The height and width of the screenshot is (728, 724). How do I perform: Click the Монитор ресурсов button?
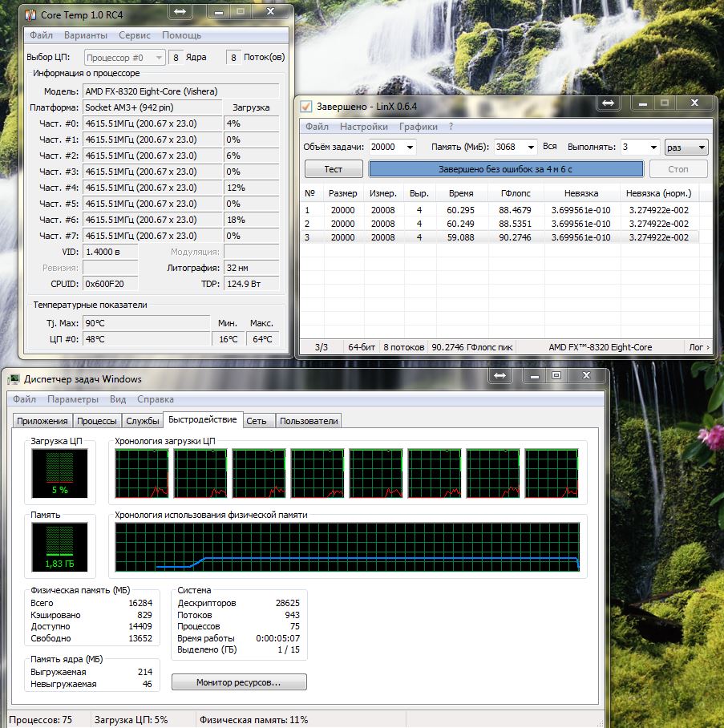(239, 682)
